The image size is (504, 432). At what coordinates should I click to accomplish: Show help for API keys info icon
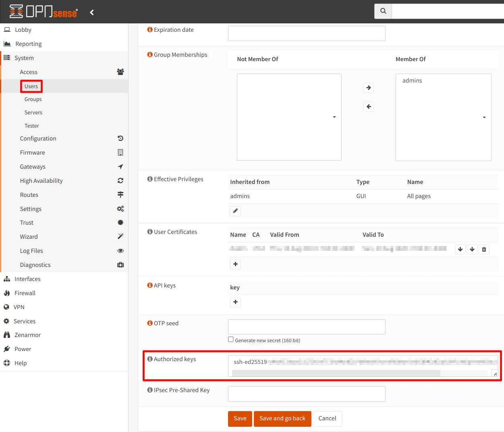(x=150, y=285)
